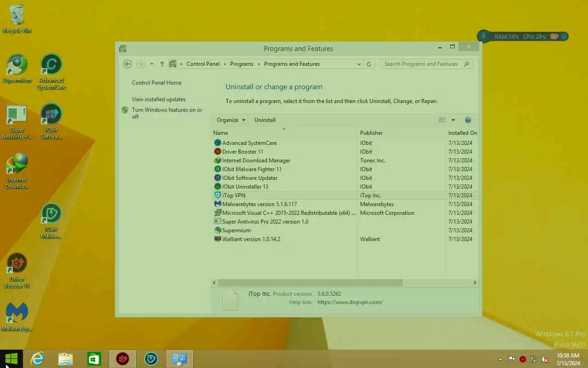The height and width of the screenshot is (368, 588).
Task: Click the scroll left arrow of the list
Action: [214, 282]
